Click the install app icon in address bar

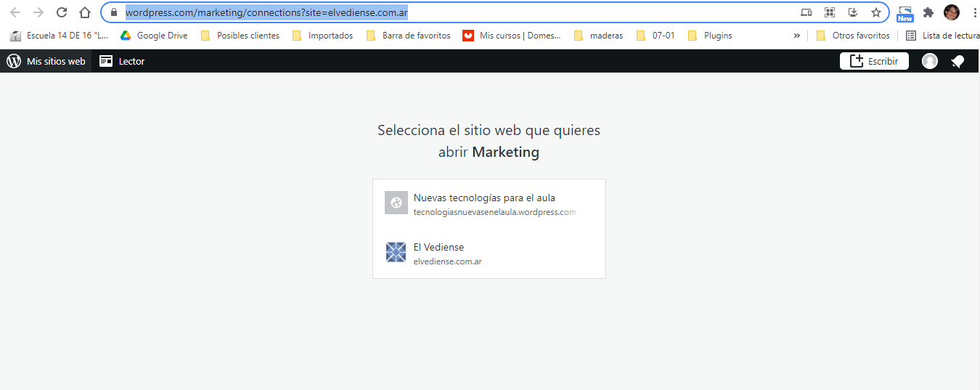click(x=853, y=12)
